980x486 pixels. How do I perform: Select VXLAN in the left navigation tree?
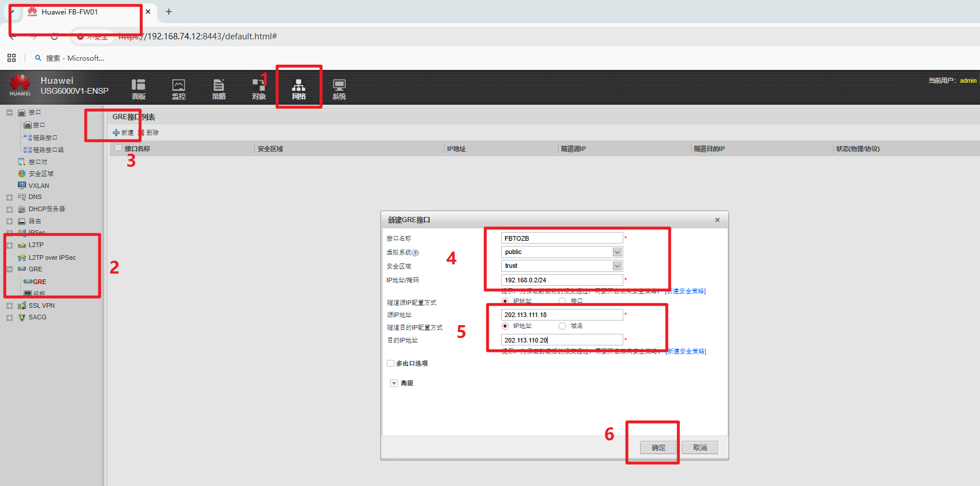point(38,186)
